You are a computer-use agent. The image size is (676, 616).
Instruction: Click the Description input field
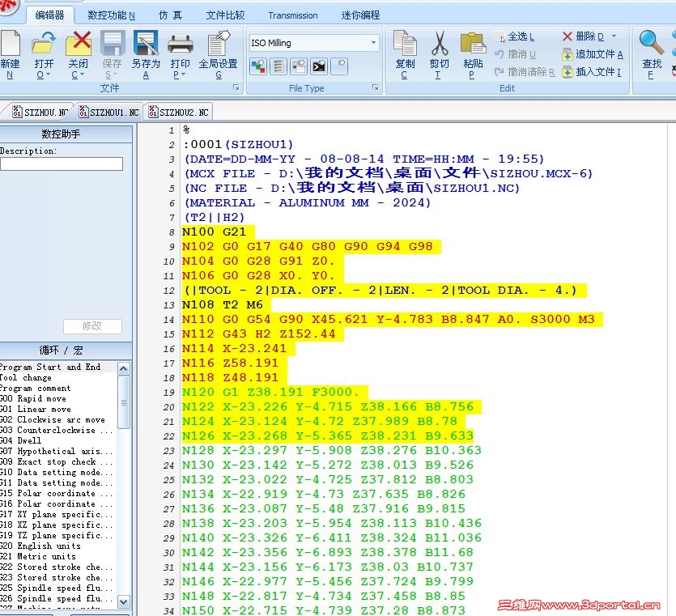click(x=62, y=164)
